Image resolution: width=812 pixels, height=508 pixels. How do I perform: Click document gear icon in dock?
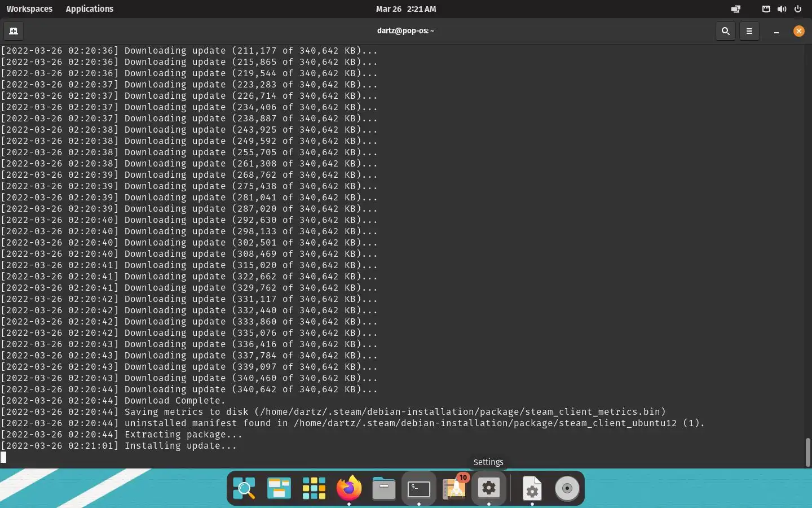pos(532,488)
